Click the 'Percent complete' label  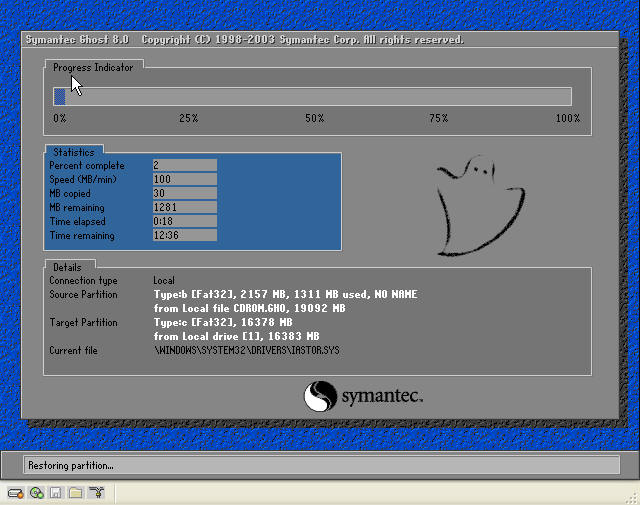pyautogui.click(x=87, y=165)
